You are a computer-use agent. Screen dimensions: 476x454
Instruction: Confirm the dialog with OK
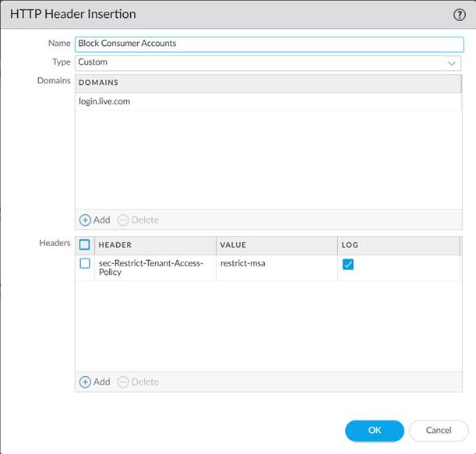pyautogui.click(x=375, y=431)
